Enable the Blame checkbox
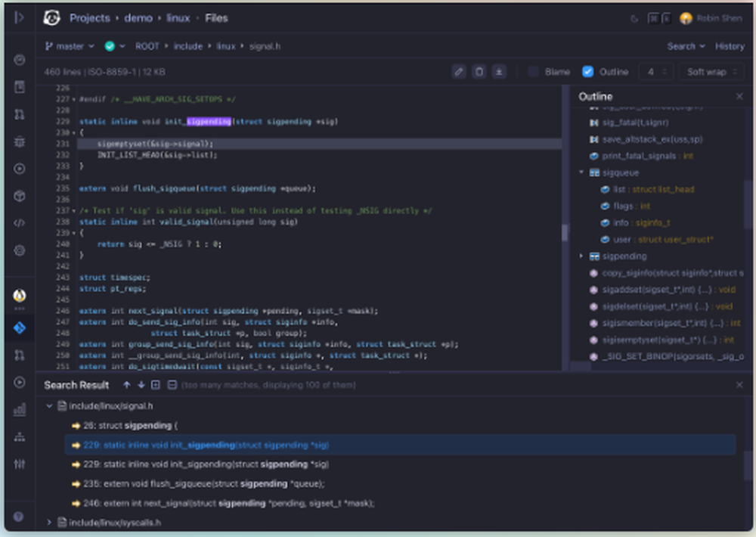 [x=533, y=72]
